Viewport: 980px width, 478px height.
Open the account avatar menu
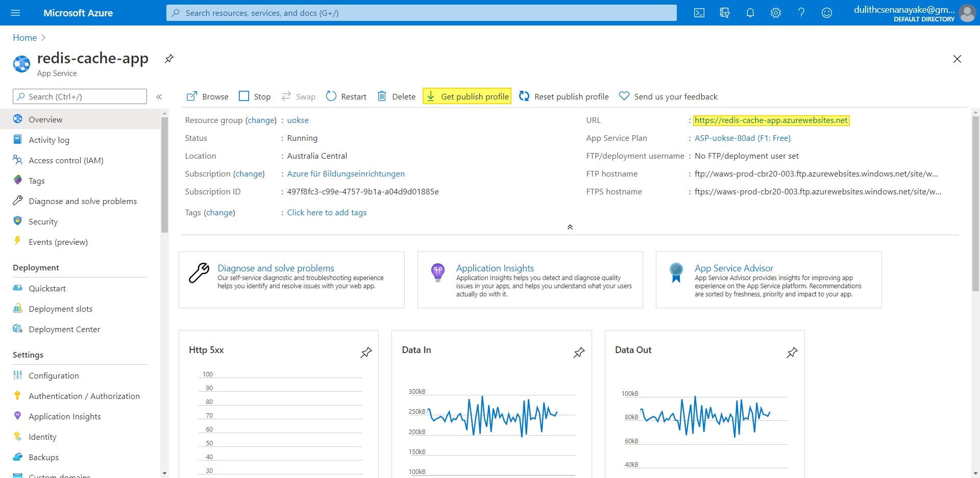[x=967, y=13]
